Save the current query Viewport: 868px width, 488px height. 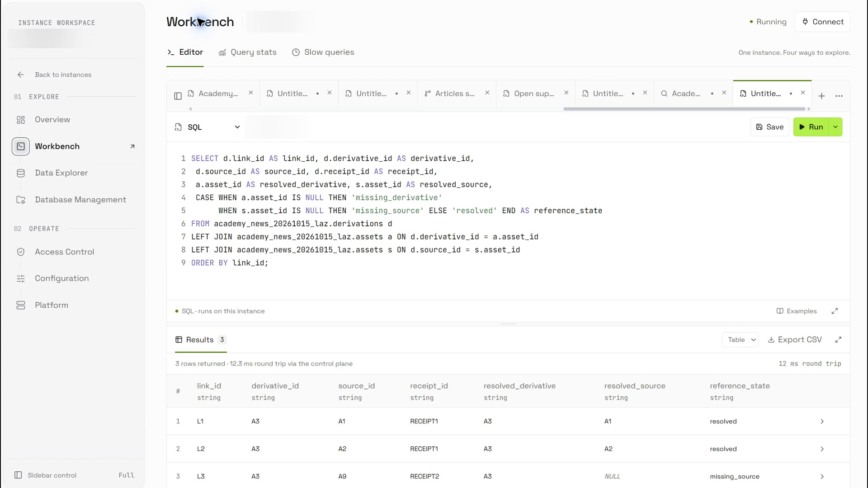pos(769,127)
